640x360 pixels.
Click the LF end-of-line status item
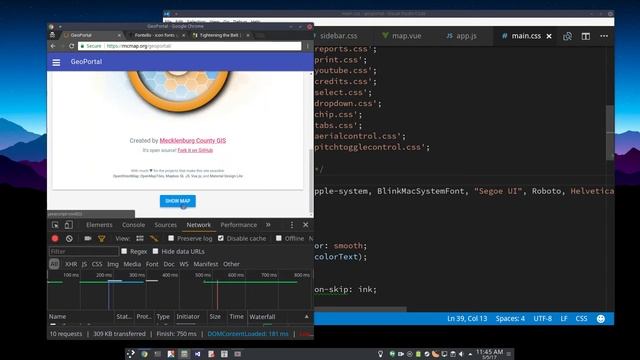[x=564, y=319]
